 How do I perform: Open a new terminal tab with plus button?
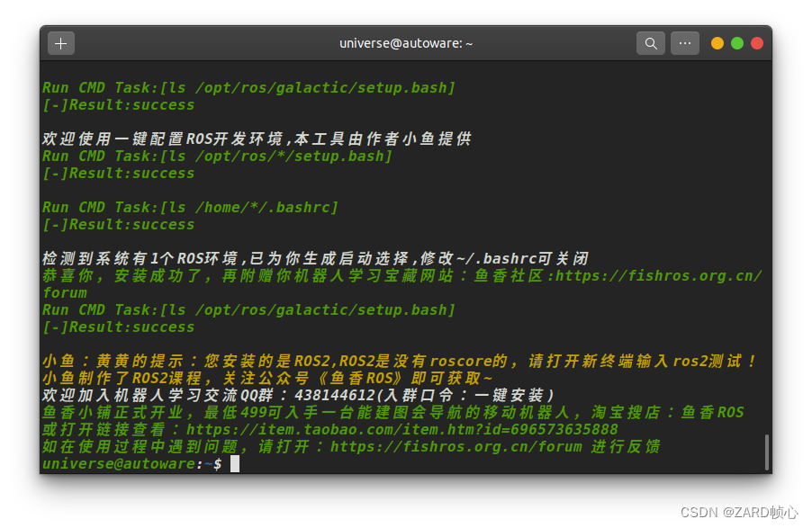pyautogui.click(x=61, y=43)
